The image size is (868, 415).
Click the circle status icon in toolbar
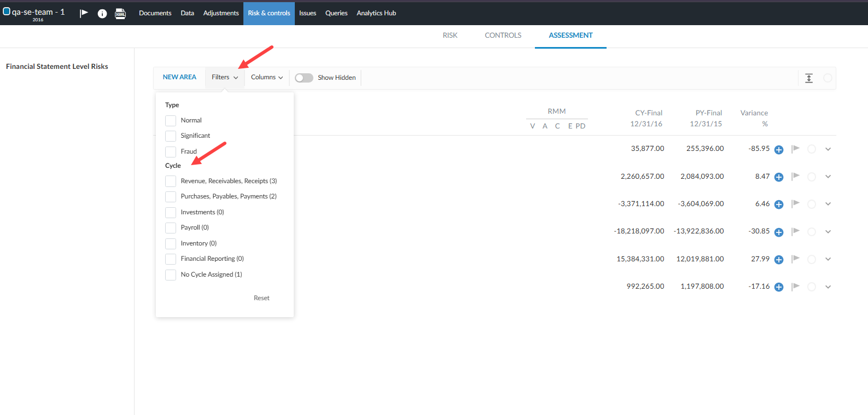pyautogui.click(x=828, y=78)
